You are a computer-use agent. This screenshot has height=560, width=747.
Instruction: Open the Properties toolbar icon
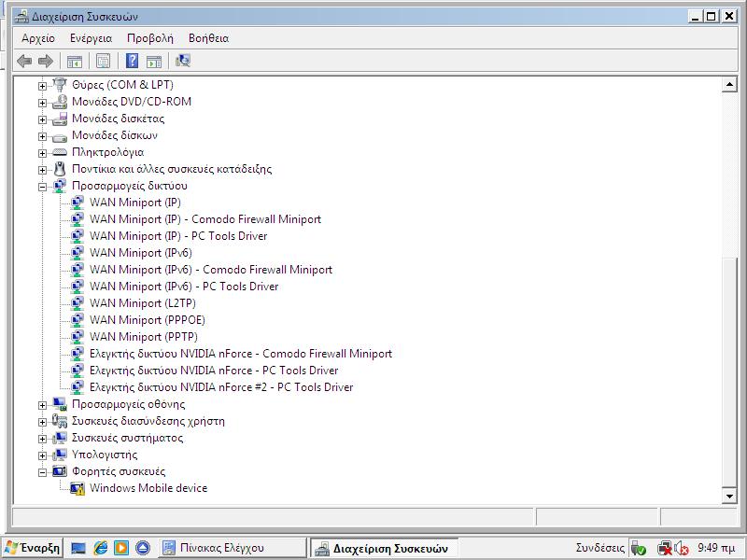(103, 61)
